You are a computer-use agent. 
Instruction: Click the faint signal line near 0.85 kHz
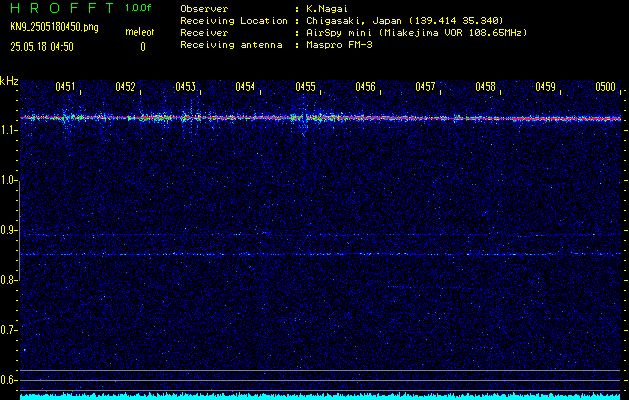click(x=321, y=254)
